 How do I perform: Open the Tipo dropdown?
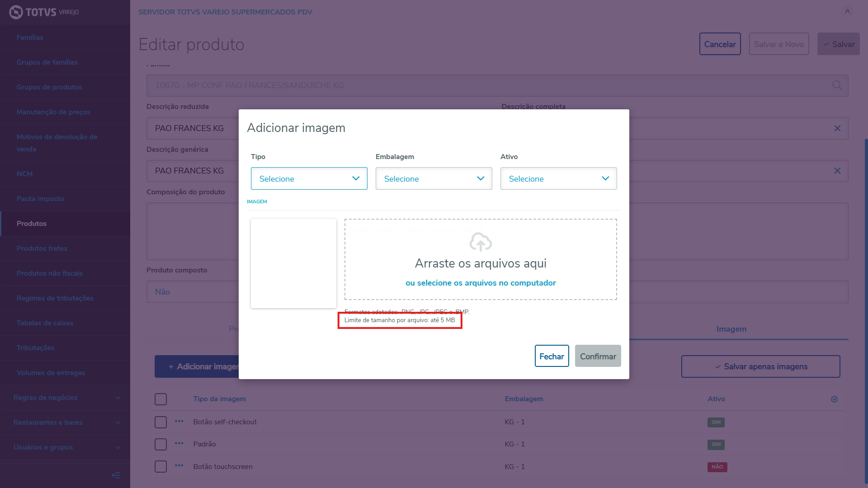pos(309,178)
